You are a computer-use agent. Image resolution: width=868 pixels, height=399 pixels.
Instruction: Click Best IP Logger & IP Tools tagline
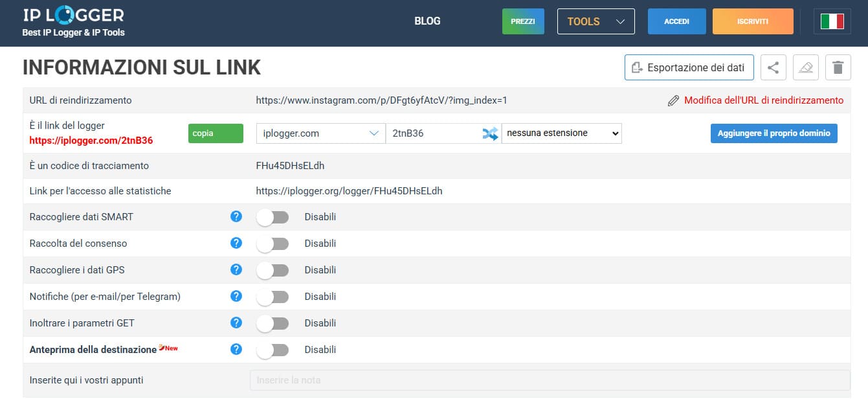(x=74, y=32)
